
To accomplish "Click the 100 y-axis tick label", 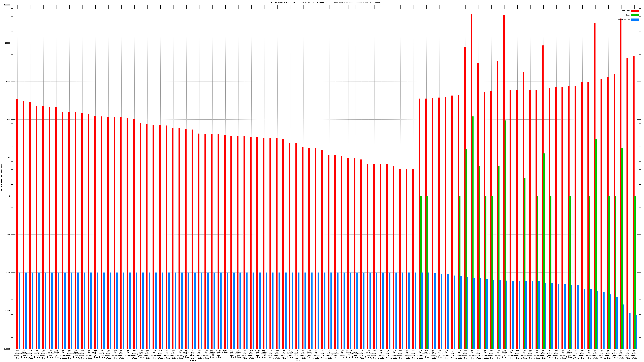I will click(x=9, y=120).
